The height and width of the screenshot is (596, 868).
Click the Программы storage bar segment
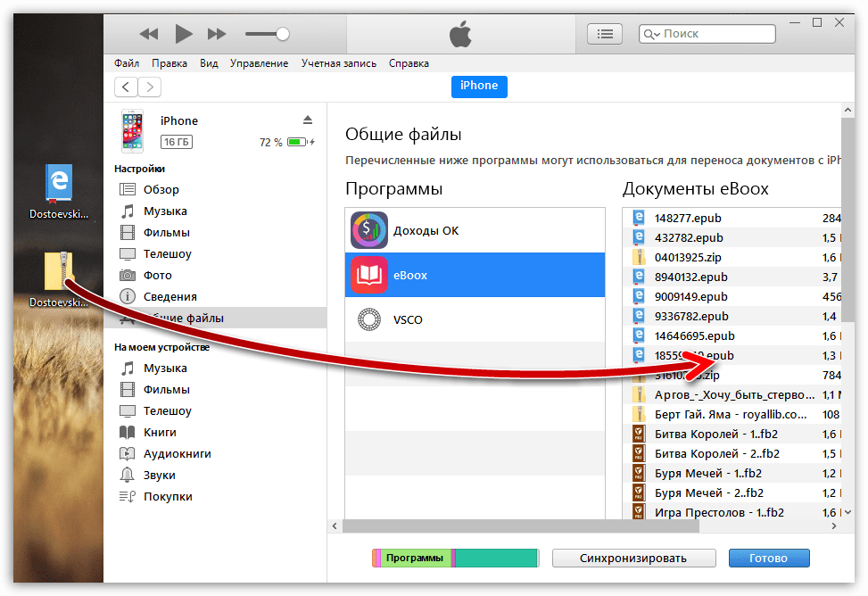coord(415,559)
